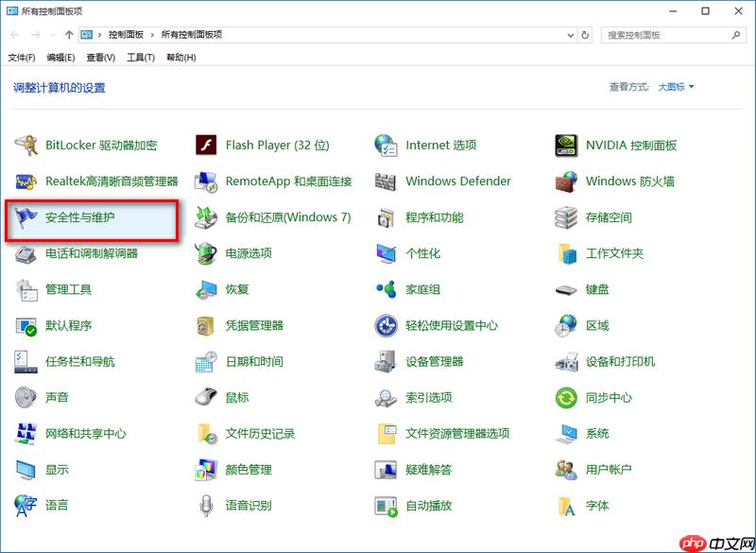Image resolution: width=756 pixels, height=553 pixels.
Task: Open 用户帐户 link text
Action: (x=609, y=470)
